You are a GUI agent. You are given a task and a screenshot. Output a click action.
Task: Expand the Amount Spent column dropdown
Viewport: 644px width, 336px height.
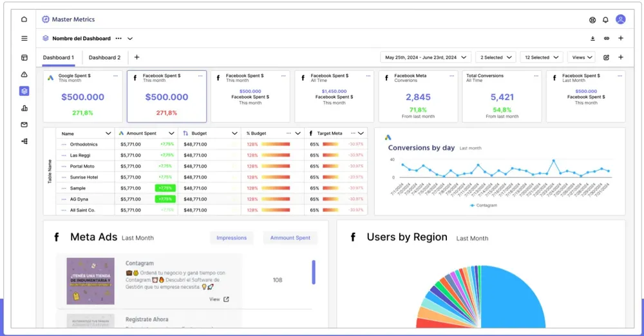pos(171,133)
